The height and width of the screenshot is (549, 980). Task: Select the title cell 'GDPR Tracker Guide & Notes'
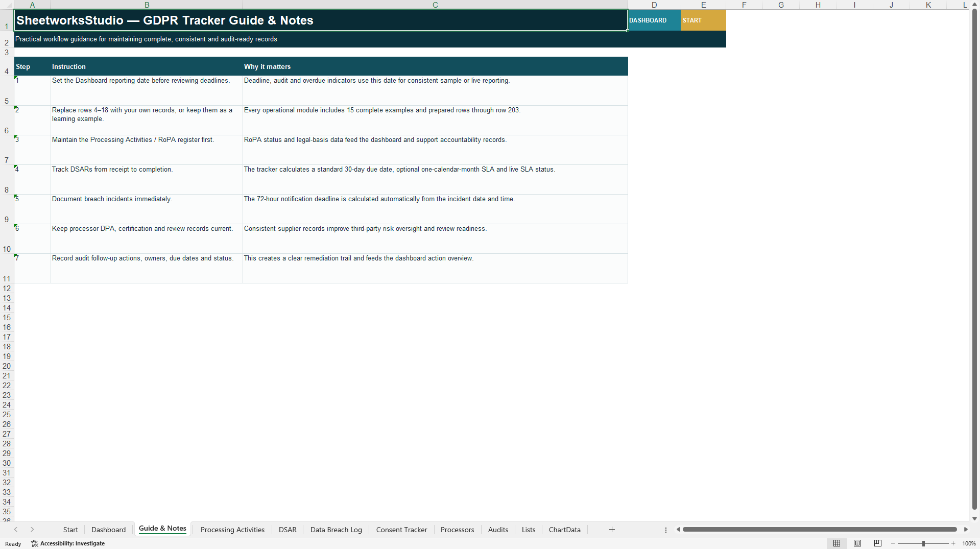(321, 20)
